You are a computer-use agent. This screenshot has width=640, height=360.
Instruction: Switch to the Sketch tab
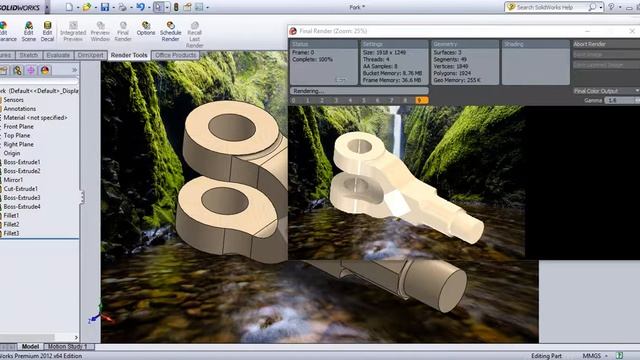[29, 55]
